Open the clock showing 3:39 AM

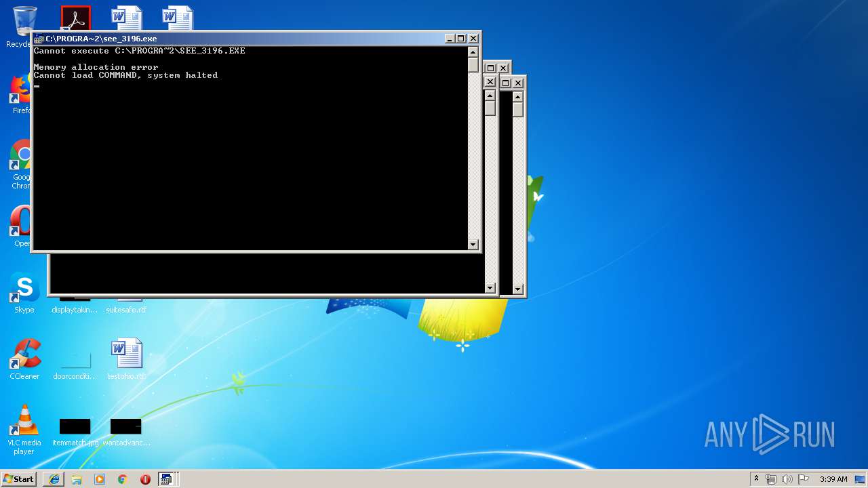(x=833, y=479)
